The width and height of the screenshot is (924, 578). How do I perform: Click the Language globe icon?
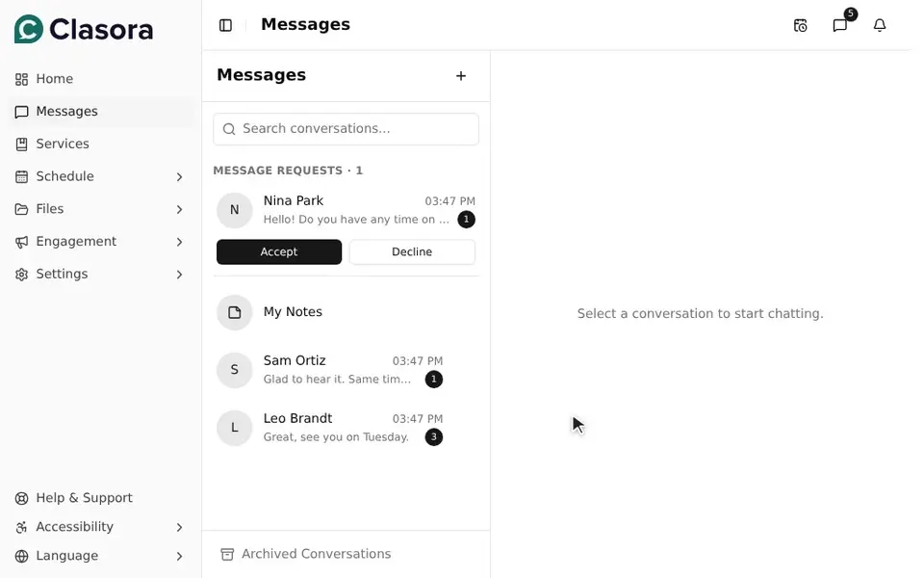[x=22, y=556]
